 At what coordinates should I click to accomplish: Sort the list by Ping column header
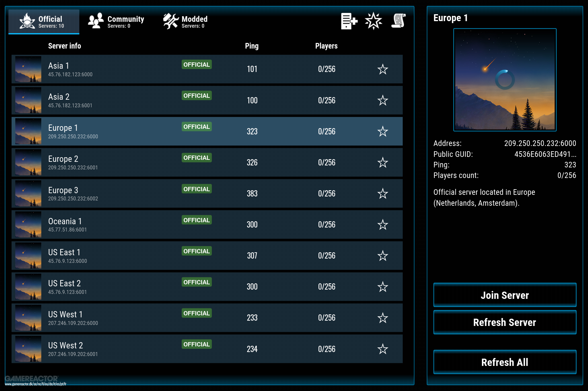252,46
